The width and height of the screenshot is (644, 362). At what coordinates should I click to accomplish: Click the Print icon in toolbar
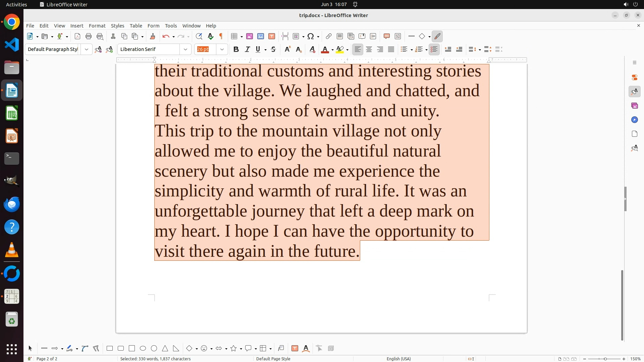click(x=89, y=36)
